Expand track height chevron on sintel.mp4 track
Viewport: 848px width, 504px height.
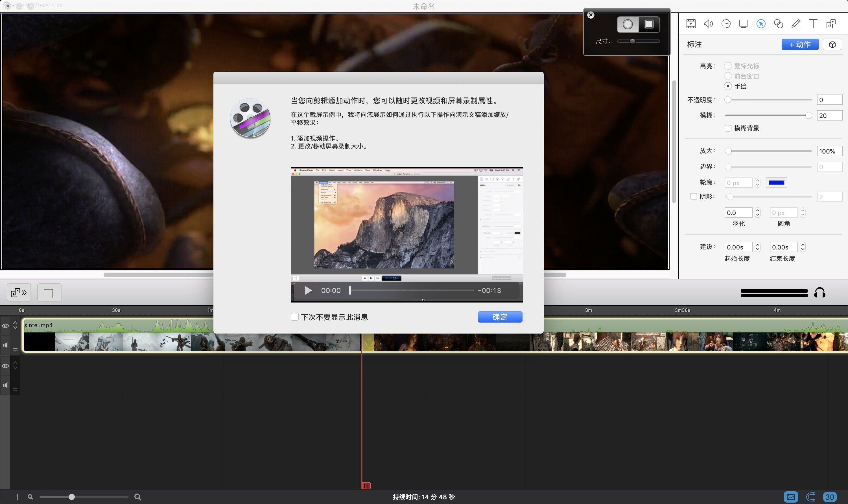(x=15, y=325)
